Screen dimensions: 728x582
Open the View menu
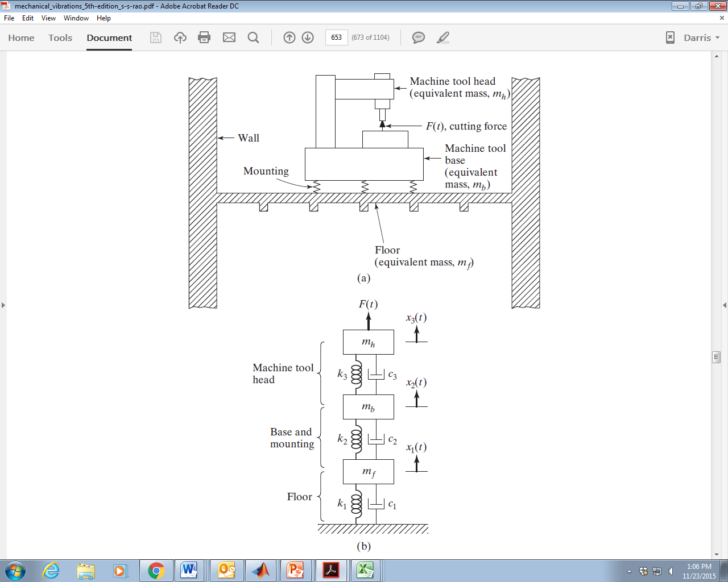(x=48, y=18)
